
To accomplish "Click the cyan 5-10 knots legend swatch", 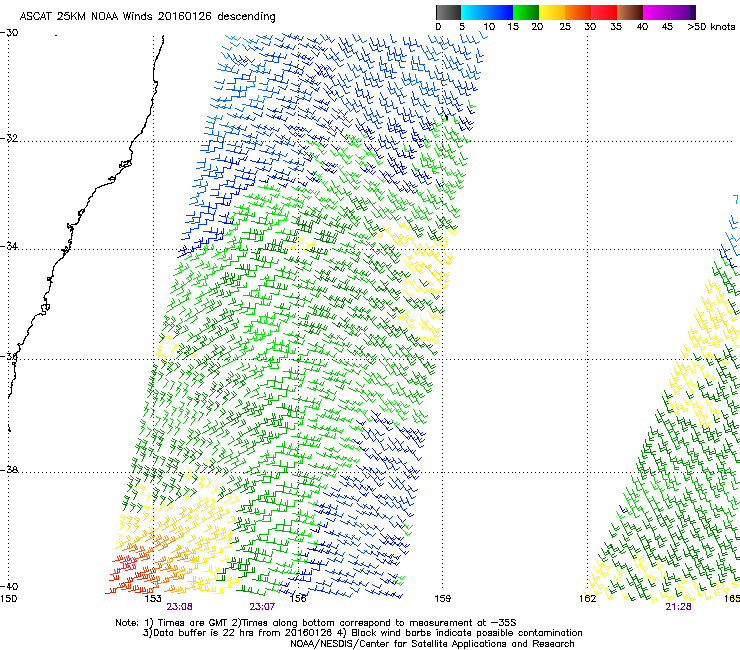I will click(474, 12).
